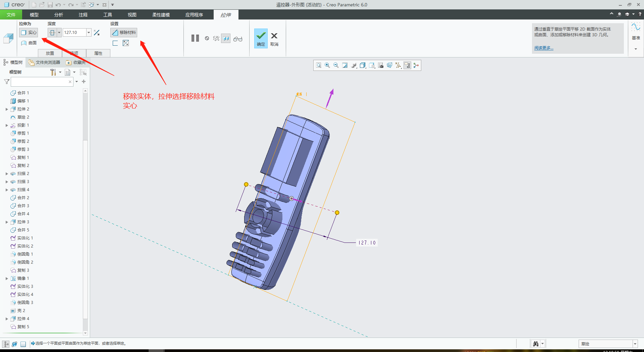Open the depth value 127.10 dropdown
The image size is (644, 352).
pyautogui.click(x=89, y=33)
